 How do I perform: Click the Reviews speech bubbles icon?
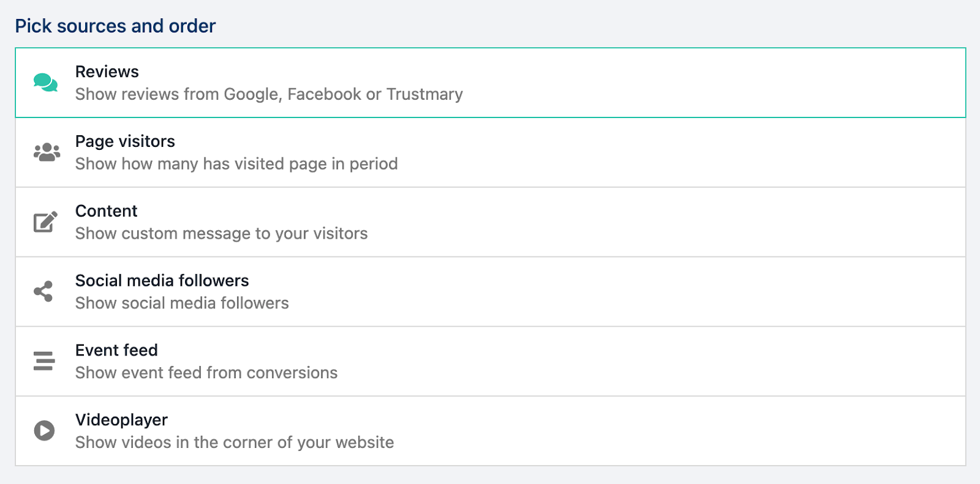coord(45,83)
